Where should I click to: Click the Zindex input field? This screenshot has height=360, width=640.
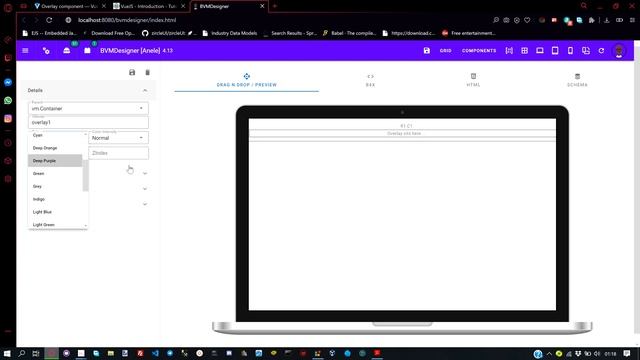coord(118,153)
